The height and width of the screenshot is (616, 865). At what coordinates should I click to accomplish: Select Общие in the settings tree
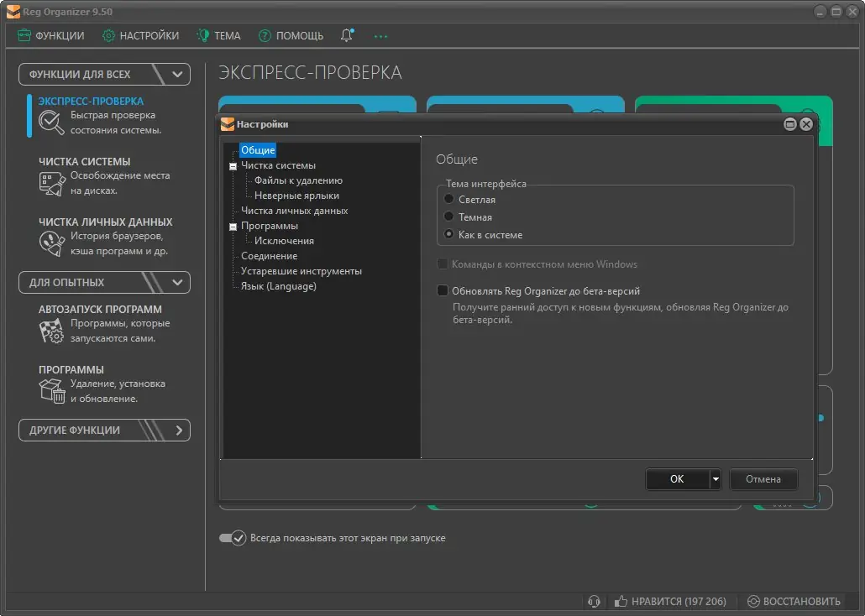[x=258, y=150]
